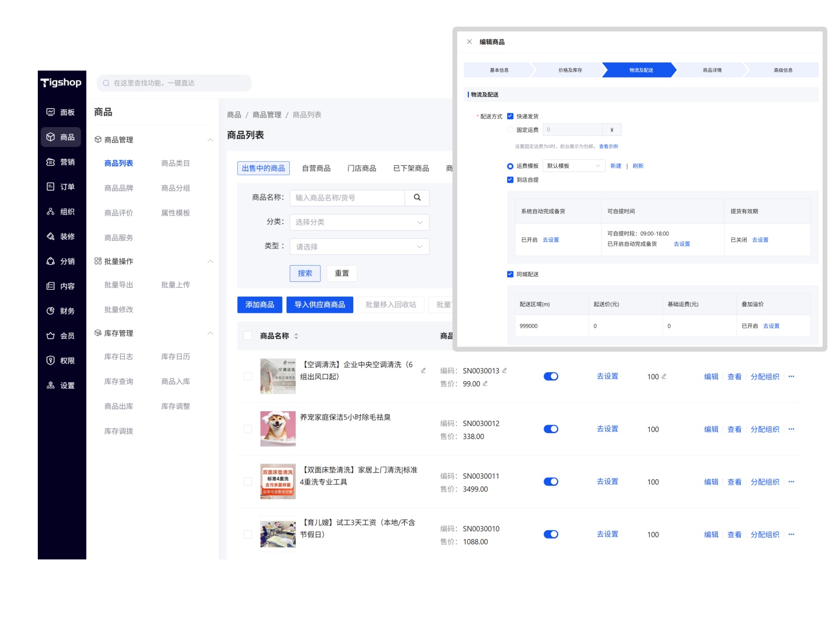Viewport: 840px width, 630px height.
Task: Click the 商品名称 search input field
Action: [347, 198]
